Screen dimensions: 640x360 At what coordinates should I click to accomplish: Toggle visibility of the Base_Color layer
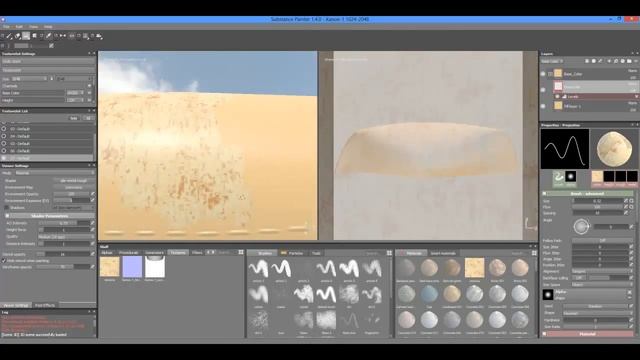pos(543,74)
